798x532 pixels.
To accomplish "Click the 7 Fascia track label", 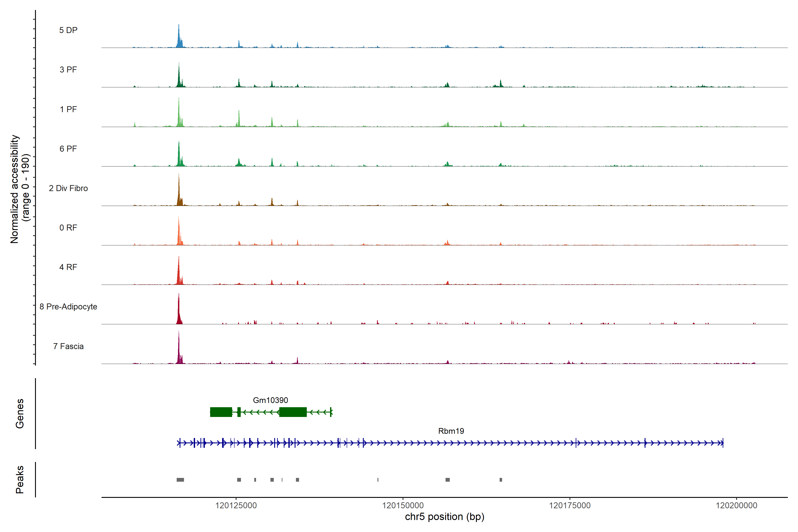I will coord(68,346).
